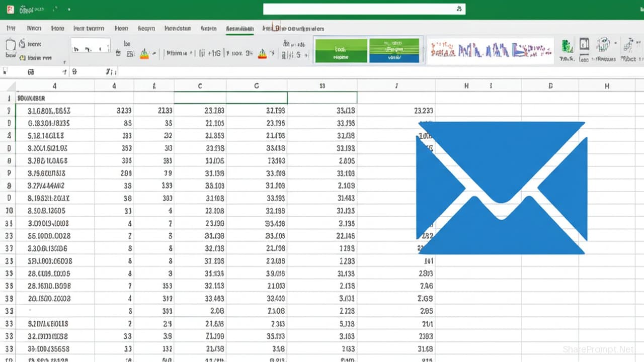
Task: Click the outlined selected cell under column C
Action: coord(200,98)
